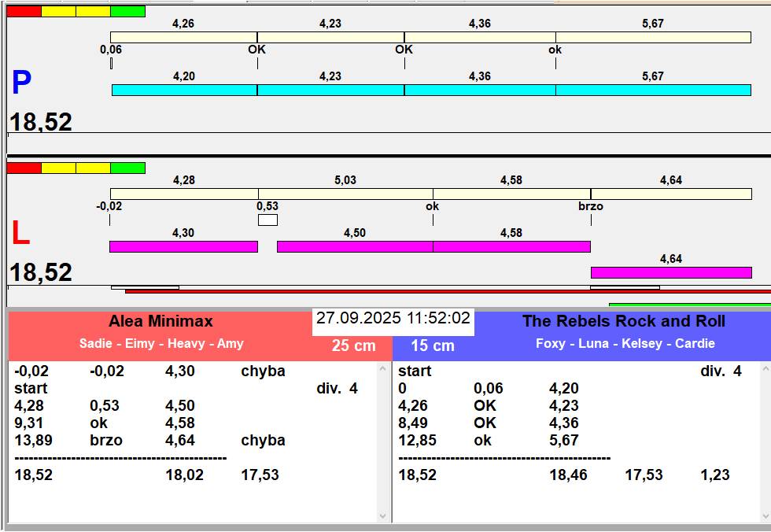Click the Alea Minimax team header
Viewport: 771px width, 532px height.
(160, 321)
